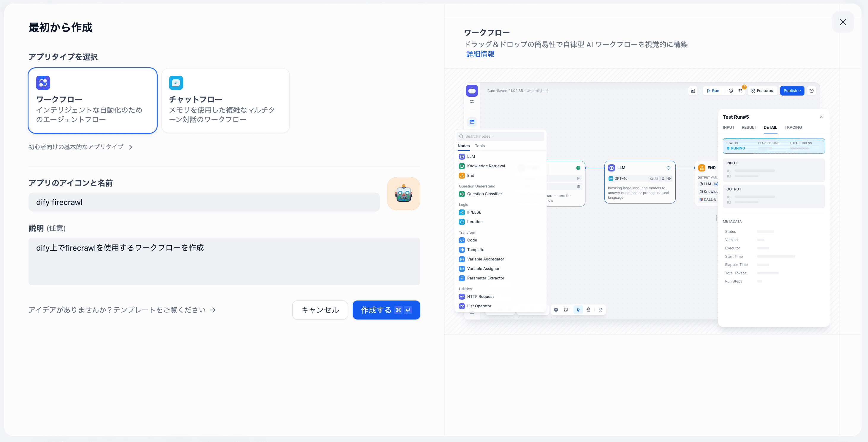Select the ワークフロー app type card
Viewport: 868px width, 442px height.
[x=92, y=101]
